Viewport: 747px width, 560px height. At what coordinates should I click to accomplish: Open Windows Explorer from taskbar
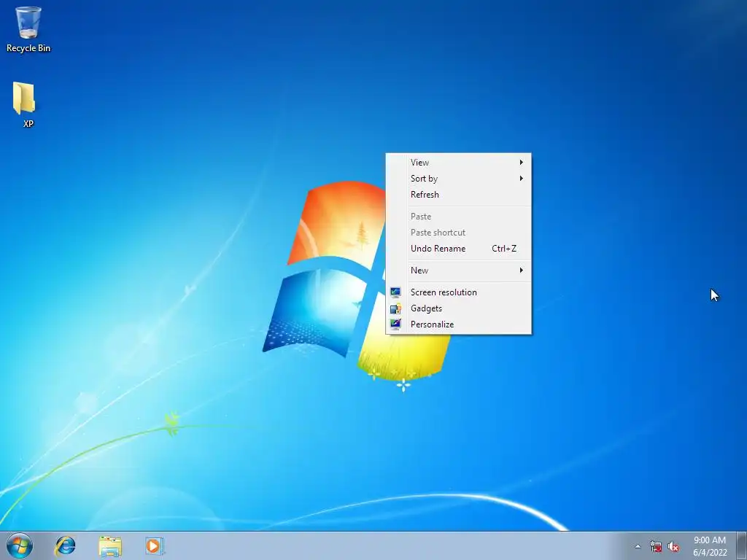110,546
